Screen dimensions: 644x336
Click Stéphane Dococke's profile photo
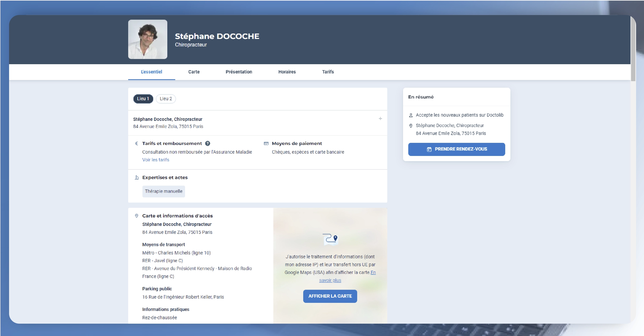click(148, 40)
